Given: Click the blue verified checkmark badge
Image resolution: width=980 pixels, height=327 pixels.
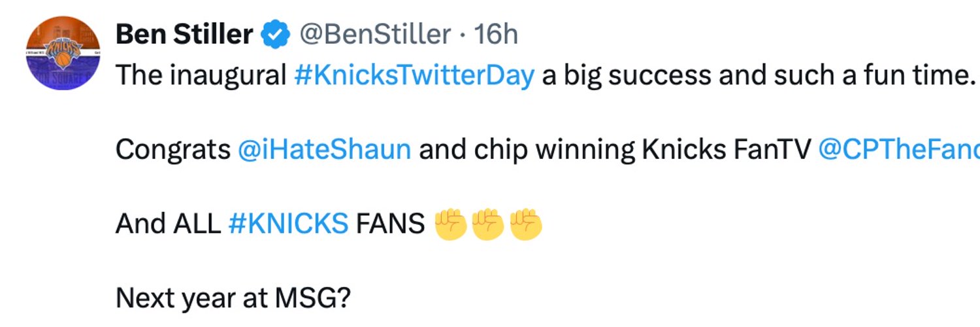Looking at the screenshot, I should click(x=276, y=35).
